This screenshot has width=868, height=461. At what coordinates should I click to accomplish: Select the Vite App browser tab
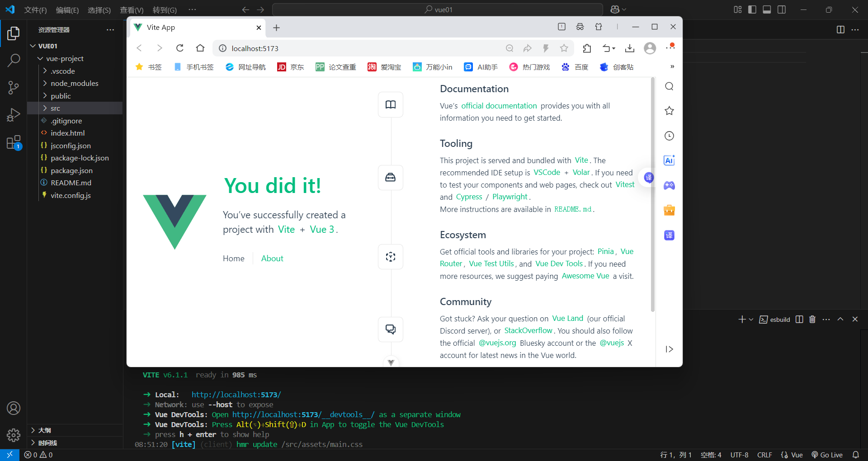pos(197,28)
